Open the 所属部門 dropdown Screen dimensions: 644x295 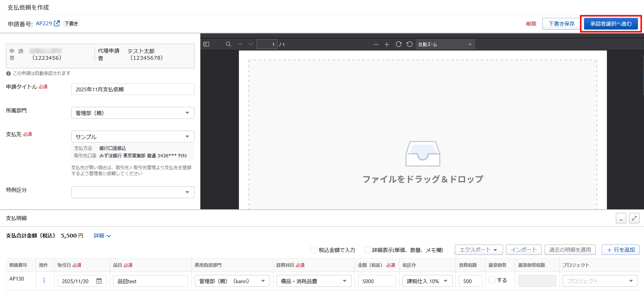pyautogui.click(x=132, y=113)
